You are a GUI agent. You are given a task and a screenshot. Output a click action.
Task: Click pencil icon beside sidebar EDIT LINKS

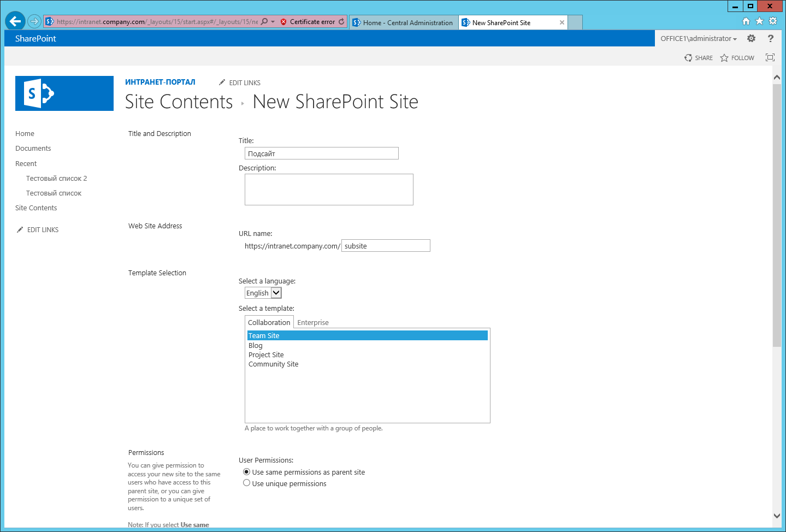point(20,230)
